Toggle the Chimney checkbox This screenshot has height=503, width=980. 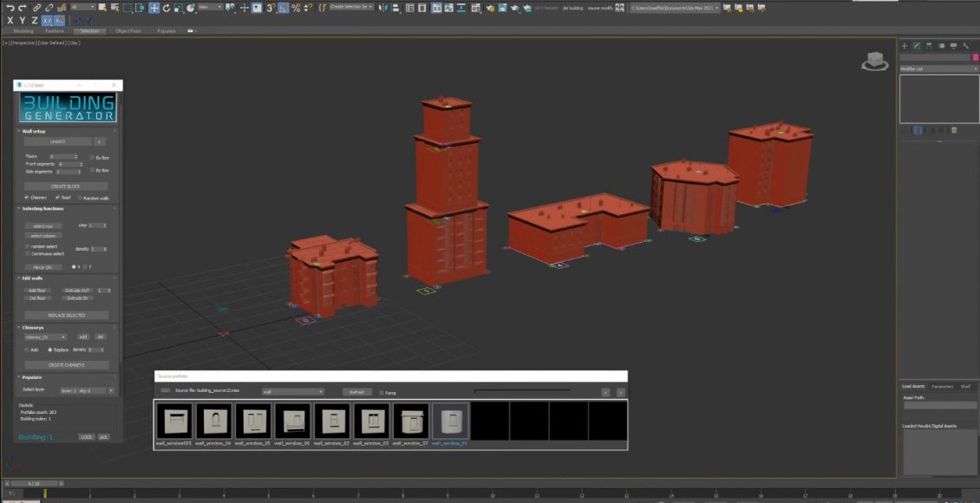[27, 198]
